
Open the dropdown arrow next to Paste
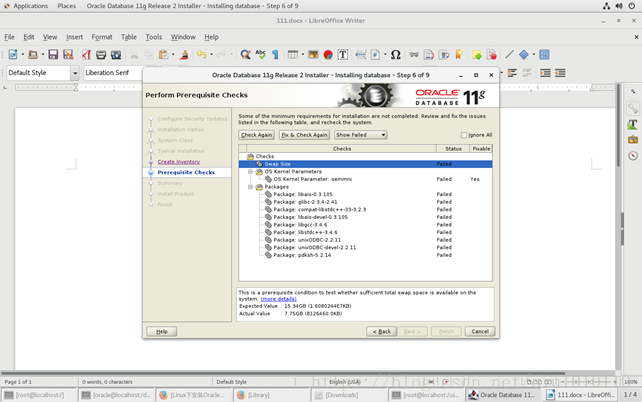pos(173,54)
